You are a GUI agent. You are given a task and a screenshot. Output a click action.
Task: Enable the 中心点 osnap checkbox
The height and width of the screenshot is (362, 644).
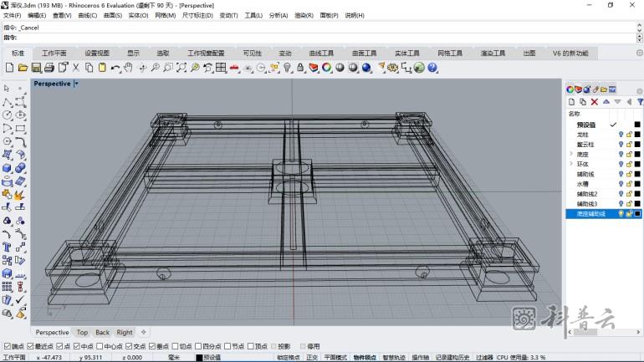pyautogui.click(x=100, y=346)
